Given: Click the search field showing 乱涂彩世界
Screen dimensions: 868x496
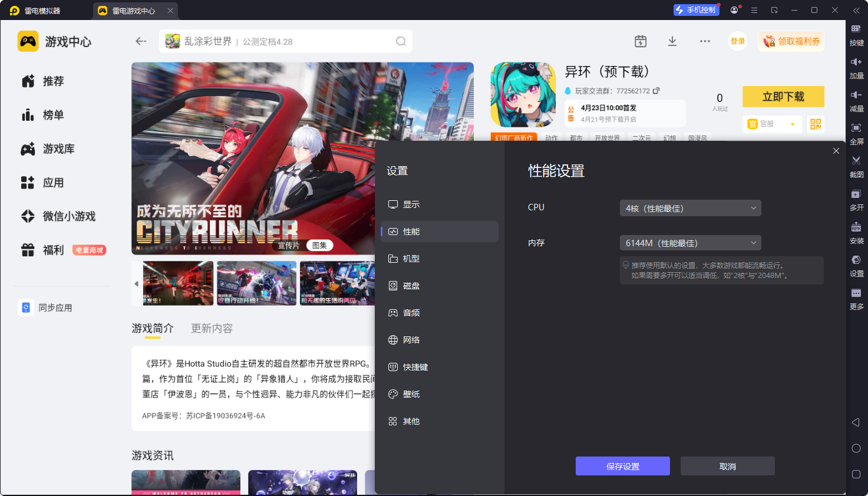Looking at the screenshot, I should point(286,41).
